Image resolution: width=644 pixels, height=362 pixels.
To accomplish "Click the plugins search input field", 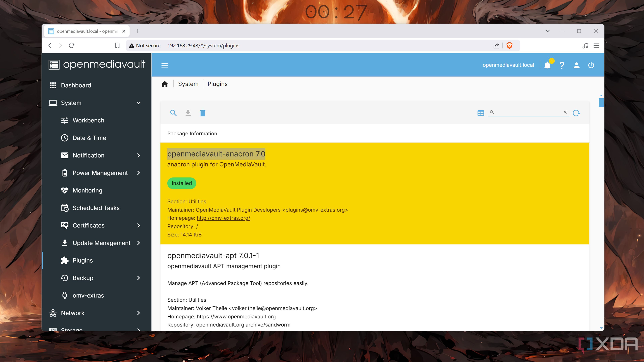I will (527, 112).
